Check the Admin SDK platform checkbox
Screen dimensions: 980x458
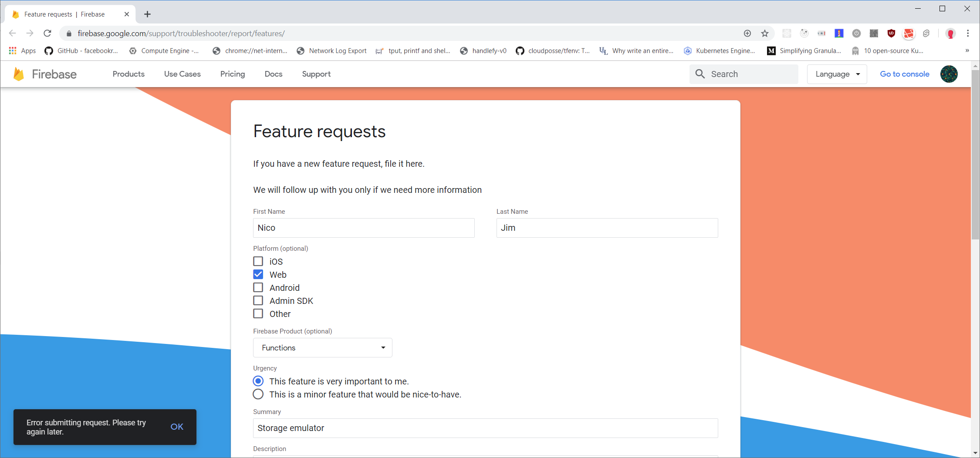[258, 300]
